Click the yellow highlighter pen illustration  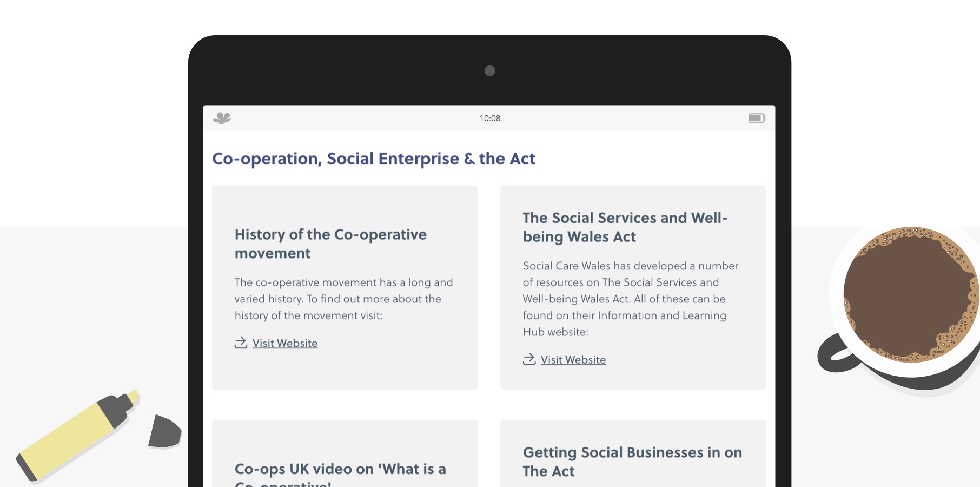[78, 436]
